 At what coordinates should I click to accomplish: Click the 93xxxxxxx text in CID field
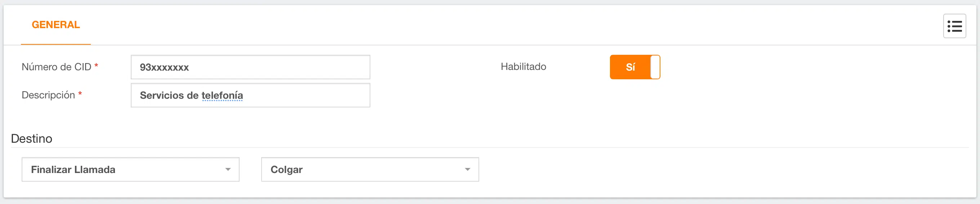point(164,67)
